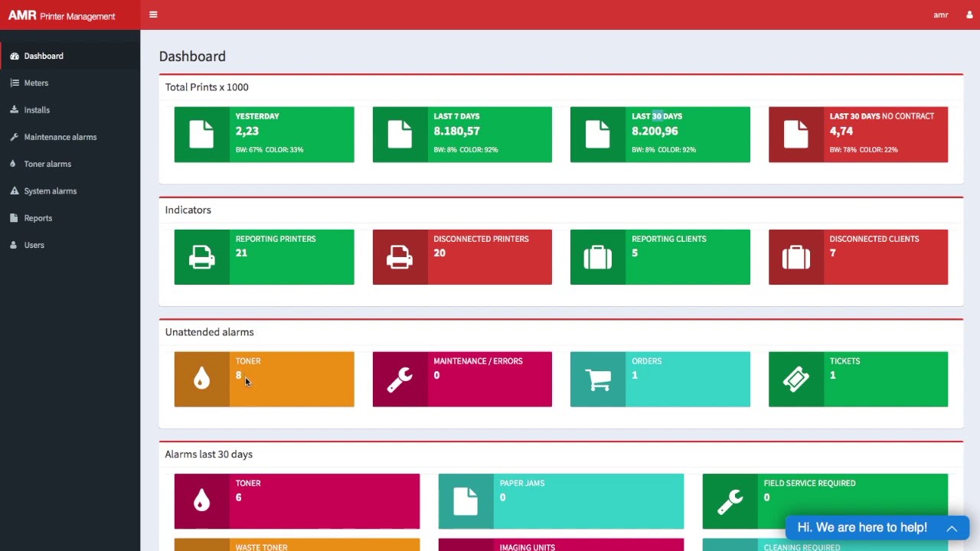
Task: Click the document icon on the Yesterday card
Action: click(x=202, y=135)
